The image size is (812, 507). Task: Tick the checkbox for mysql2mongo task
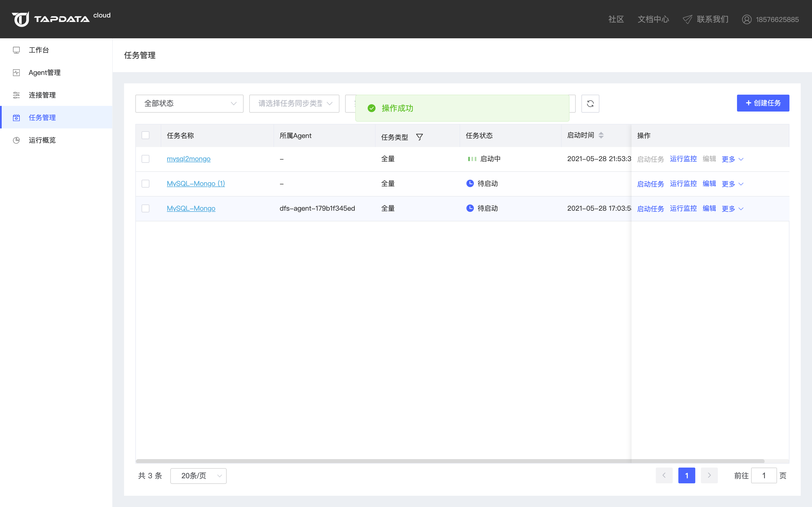pos(145,159)
